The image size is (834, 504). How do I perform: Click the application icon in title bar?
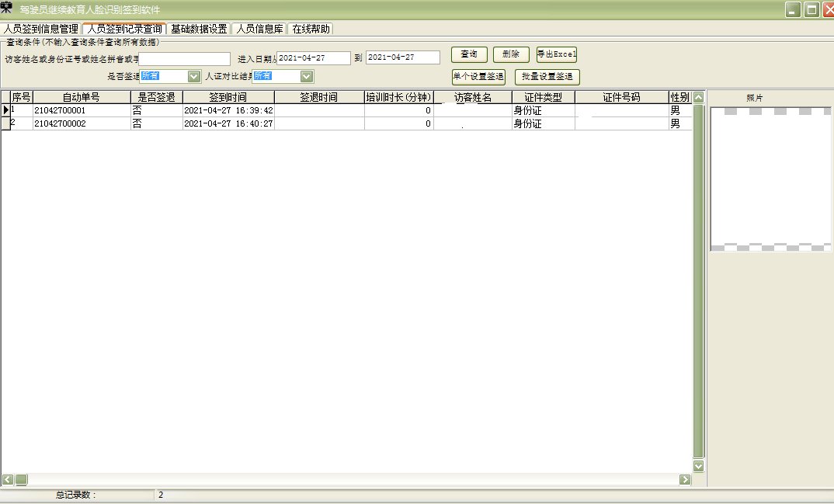pos(6,8)
